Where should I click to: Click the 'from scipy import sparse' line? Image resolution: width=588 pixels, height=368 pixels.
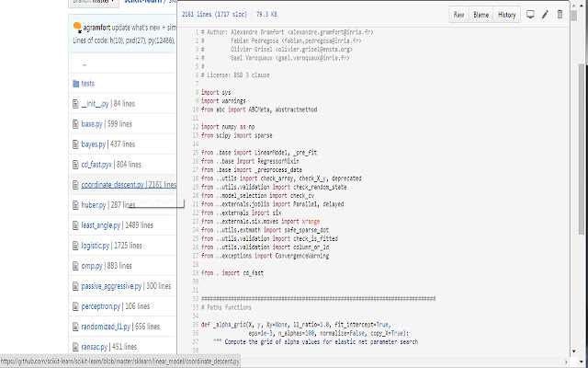[x=237, y=135]
